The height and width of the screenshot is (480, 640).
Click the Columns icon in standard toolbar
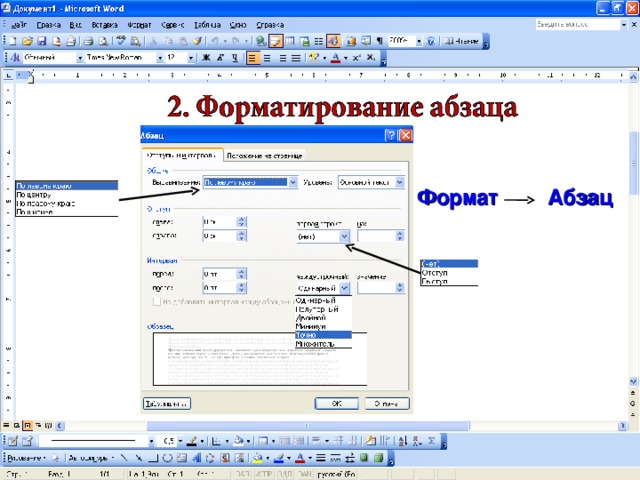coord(319,41)
